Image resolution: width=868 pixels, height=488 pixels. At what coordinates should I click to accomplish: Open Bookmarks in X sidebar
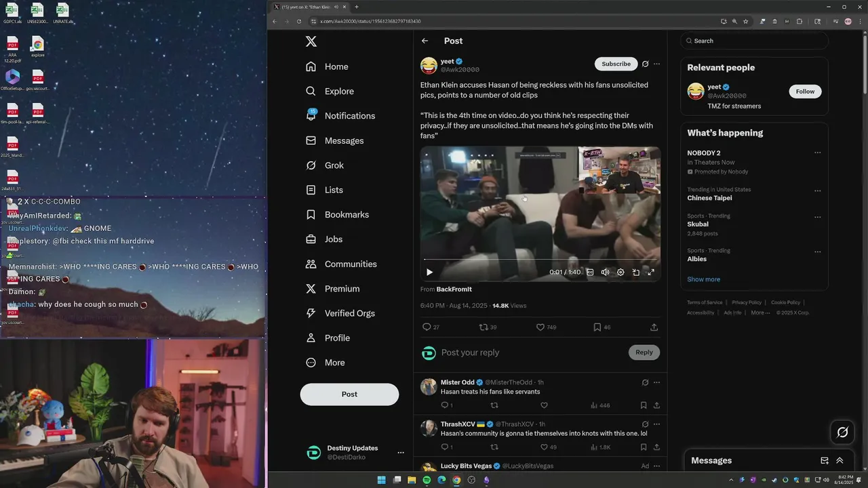pyautogui.click(x=337, y=215)
